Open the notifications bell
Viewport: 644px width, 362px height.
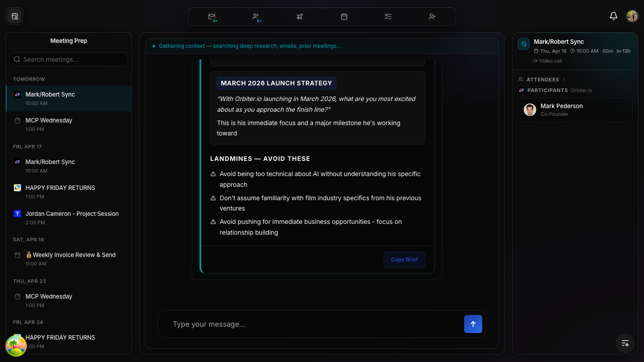[x=614, y=16]
